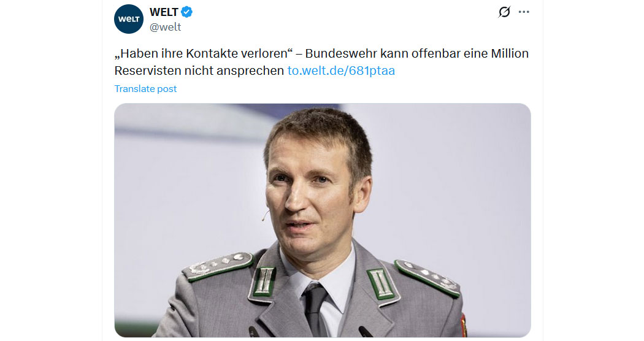Click the word Reservisten in the post text
This screenshot has width=644, height=341.
147,71
